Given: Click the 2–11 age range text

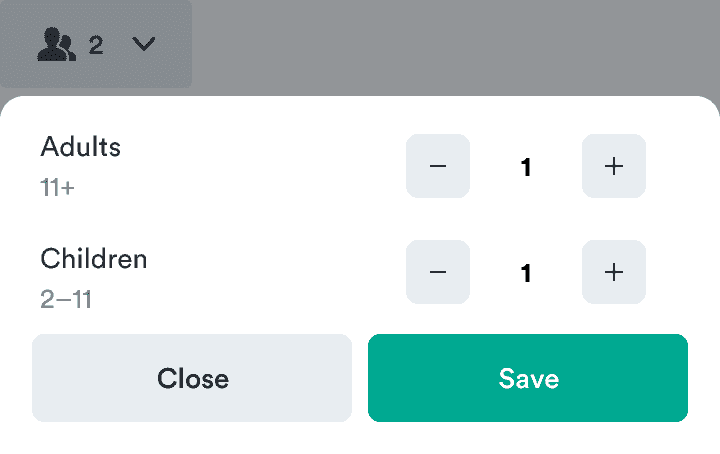Looking at the screenshot, I should pos(66,299).
